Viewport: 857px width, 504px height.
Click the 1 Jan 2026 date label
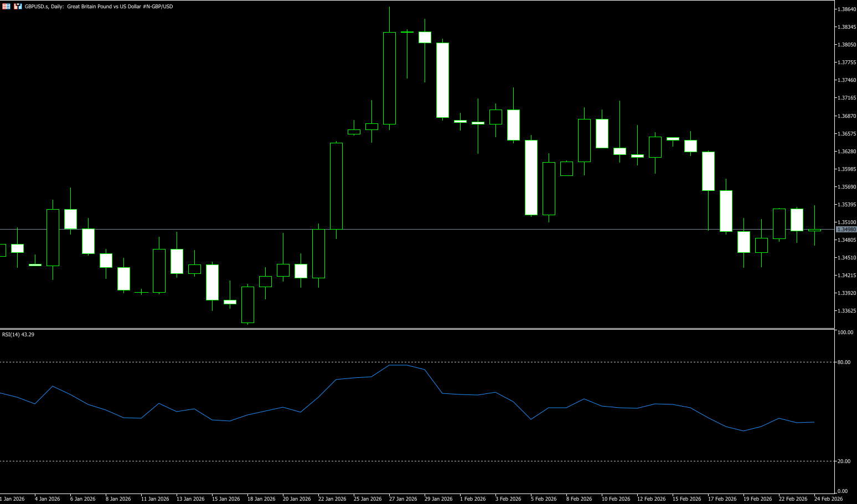point(13,499)
